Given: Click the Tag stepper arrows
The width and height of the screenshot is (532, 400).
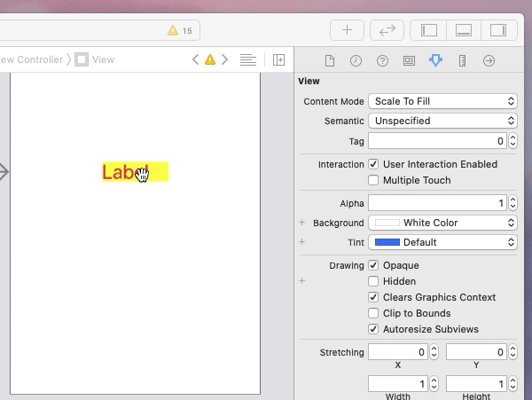Looking at the screenshot, I should click(512, 141).
